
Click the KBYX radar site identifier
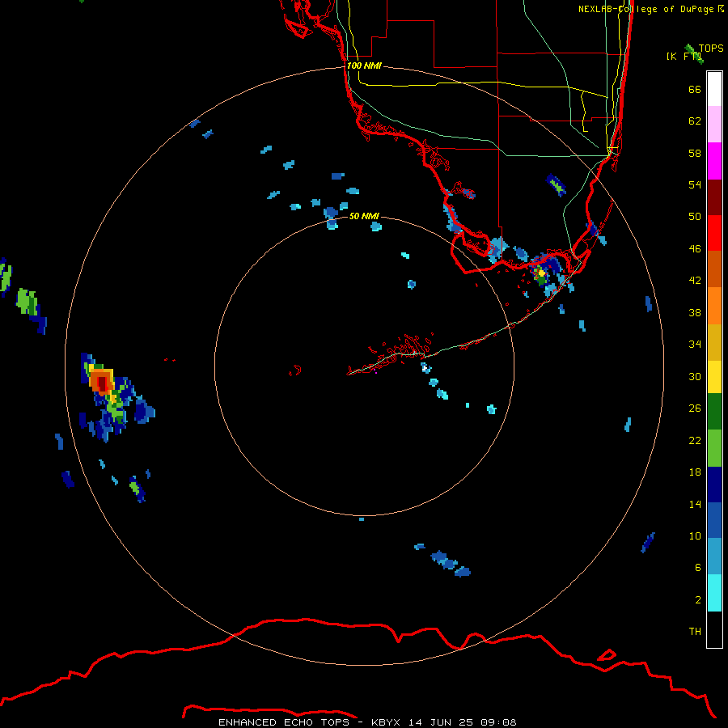click(x=385, y=722)
